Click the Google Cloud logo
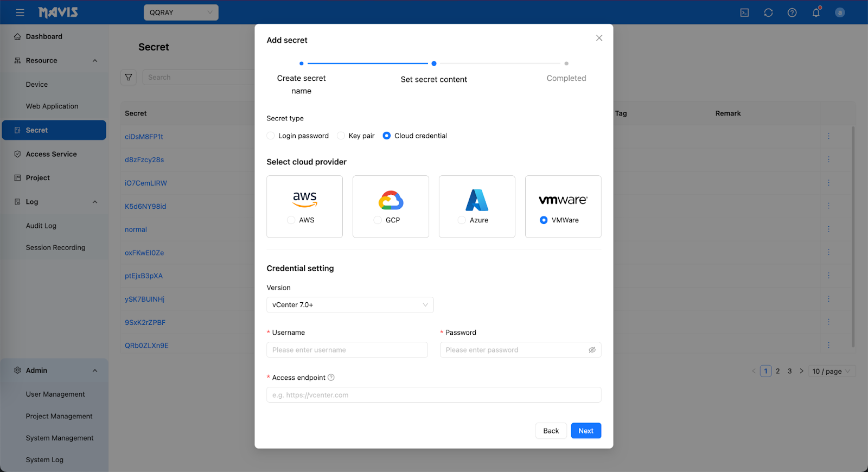Screen dimensions: 868x472 [391, 200]
